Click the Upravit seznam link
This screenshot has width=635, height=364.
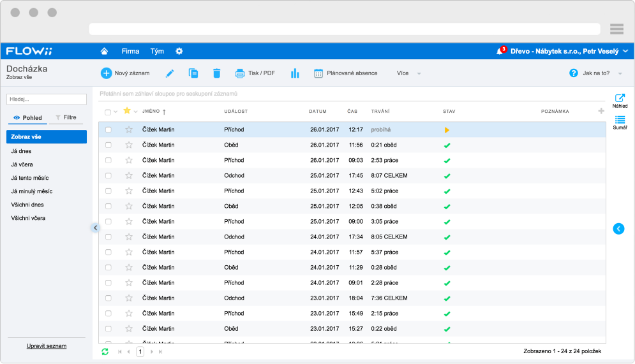[x=47, y=346]
